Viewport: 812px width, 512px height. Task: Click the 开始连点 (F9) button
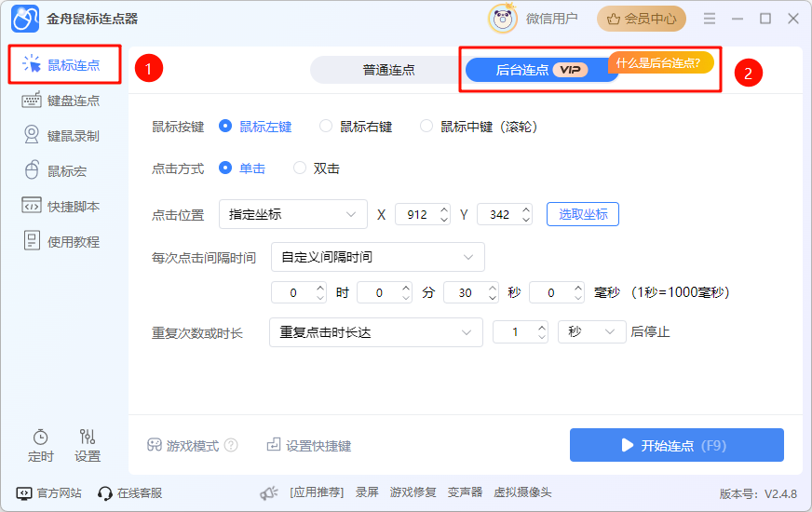coord(677,445)
